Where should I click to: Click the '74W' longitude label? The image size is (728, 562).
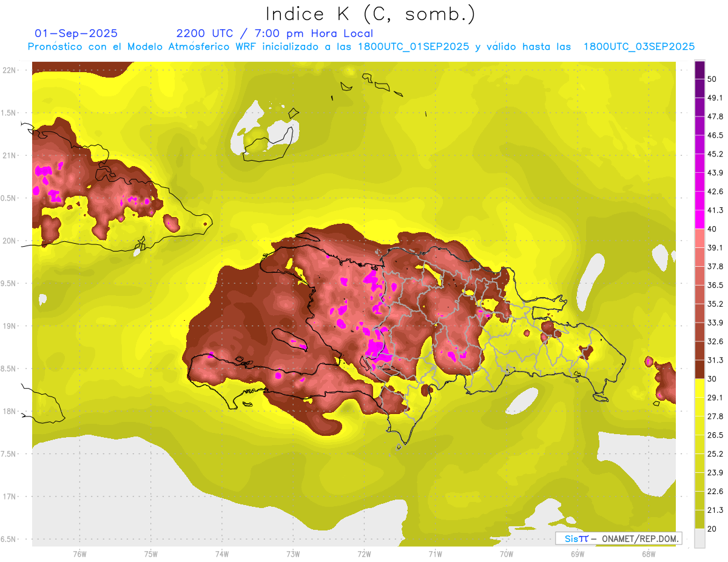click(x=222, y=554)
